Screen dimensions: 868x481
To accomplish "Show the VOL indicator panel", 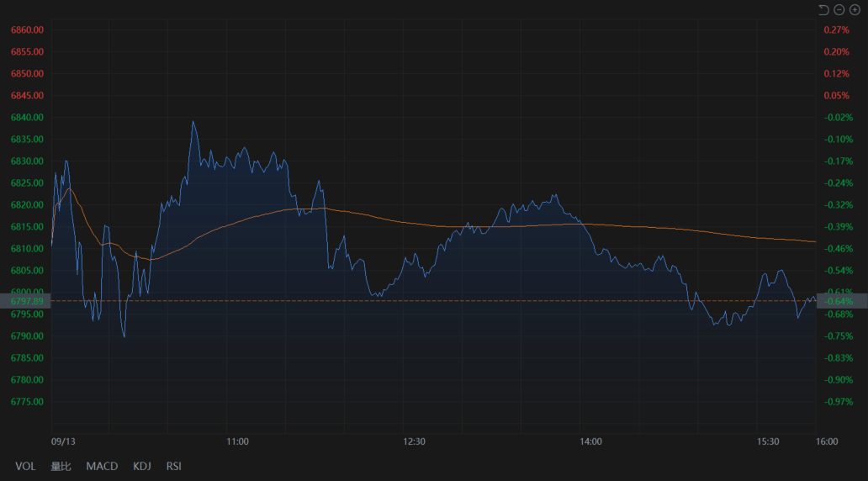I will [25, 466].
